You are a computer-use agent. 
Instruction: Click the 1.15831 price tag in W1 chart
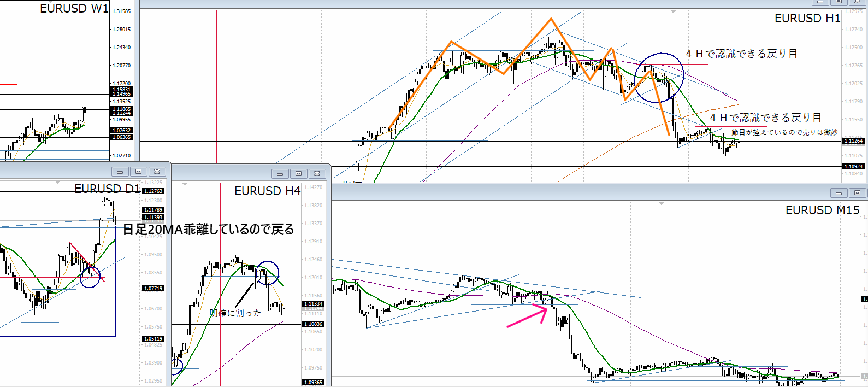click(121, 89)
